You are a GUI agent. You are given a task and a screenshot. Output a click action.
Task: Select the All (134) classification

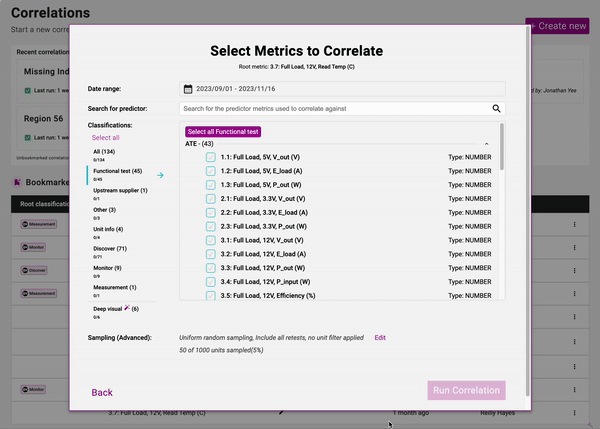pyautogui.click(x=104, y=152)
